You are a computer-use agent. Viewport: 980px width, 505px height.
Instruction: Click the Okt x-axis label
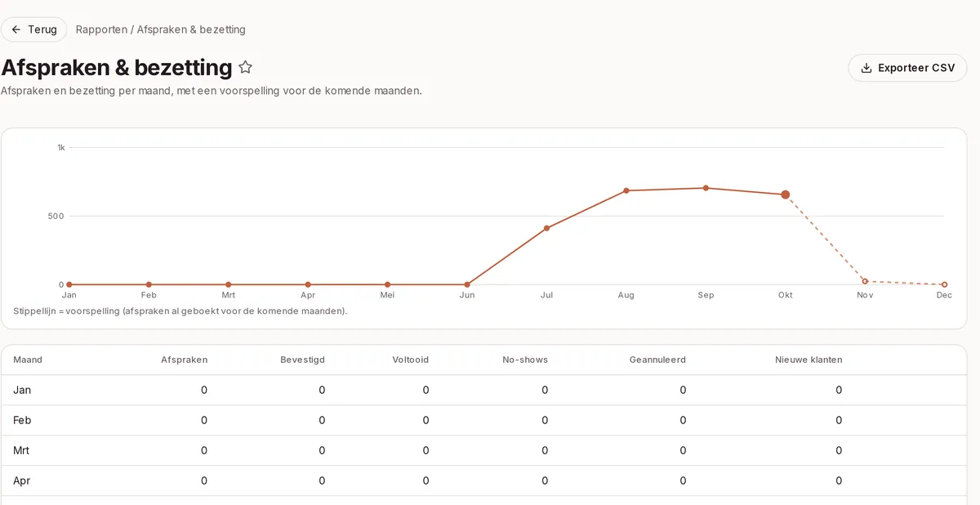(785, 295)
